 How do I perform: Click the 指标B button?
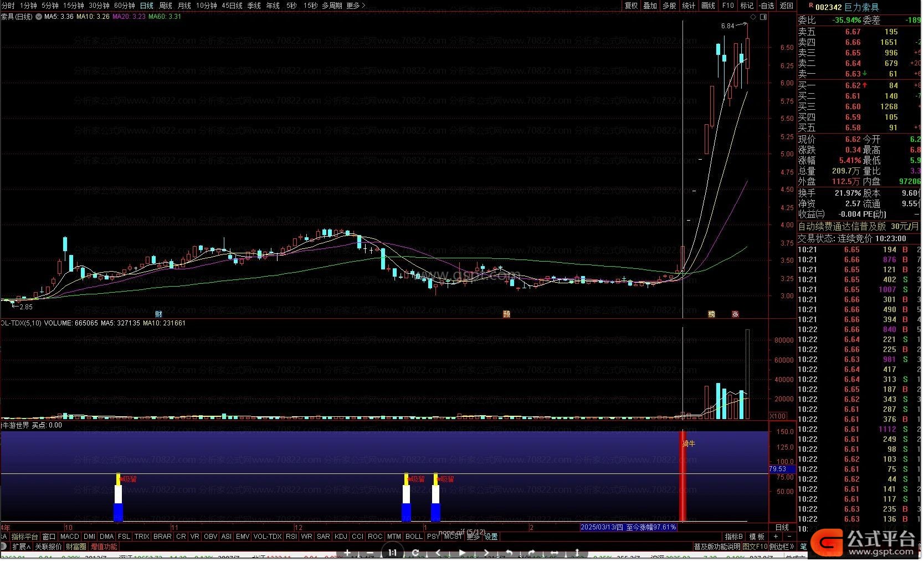coord(734,537)
